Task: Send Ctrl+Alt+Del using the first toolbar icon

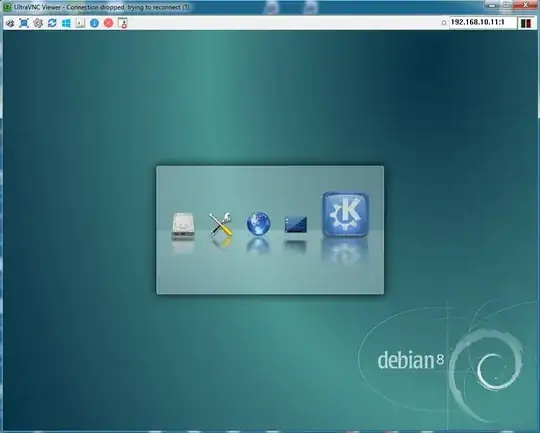Action: 10,23
